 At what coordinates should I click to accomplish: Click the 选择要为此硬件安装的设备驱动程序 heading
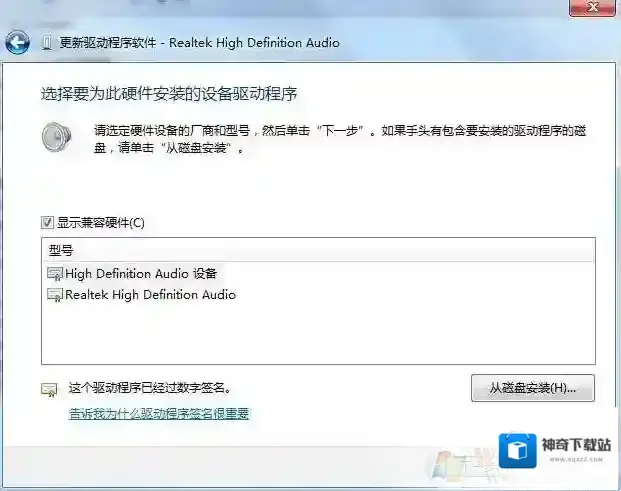169,94
